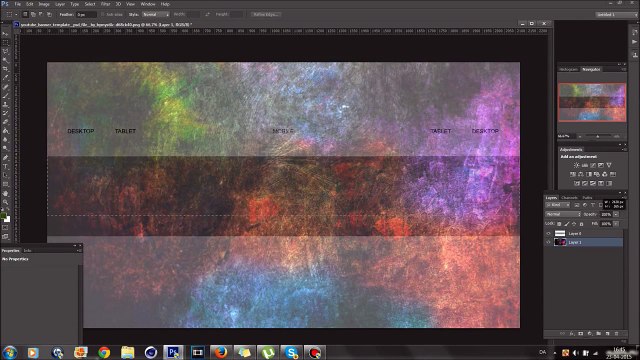Image resolution: width=640 pixels, height=360 pixels.
Task: Open the Fill slider arrow
Action: pos(616,224)
